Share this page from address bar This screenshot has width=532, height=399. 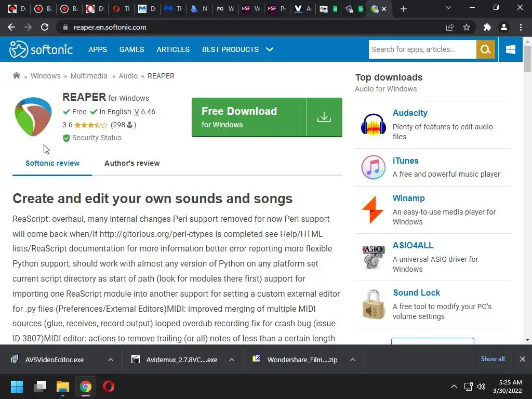coord(450,27)
